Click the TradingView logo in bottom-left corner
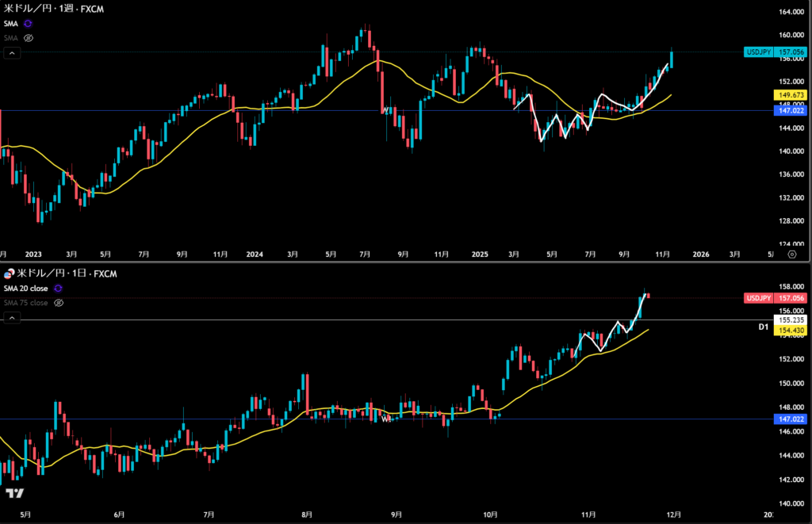Screen dimensions: 812x524 click(x=13, y=493)
